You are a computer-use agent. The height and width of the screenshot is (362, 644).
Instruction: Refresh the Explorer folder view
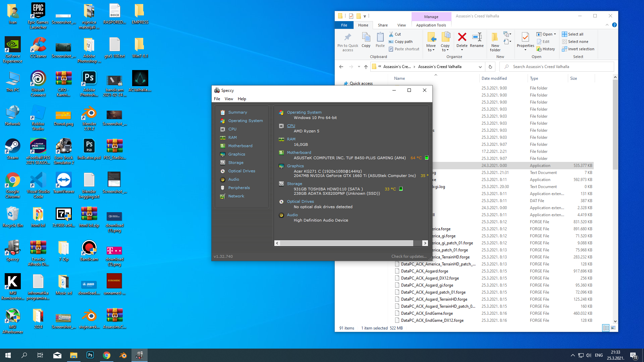coord(490,67)
